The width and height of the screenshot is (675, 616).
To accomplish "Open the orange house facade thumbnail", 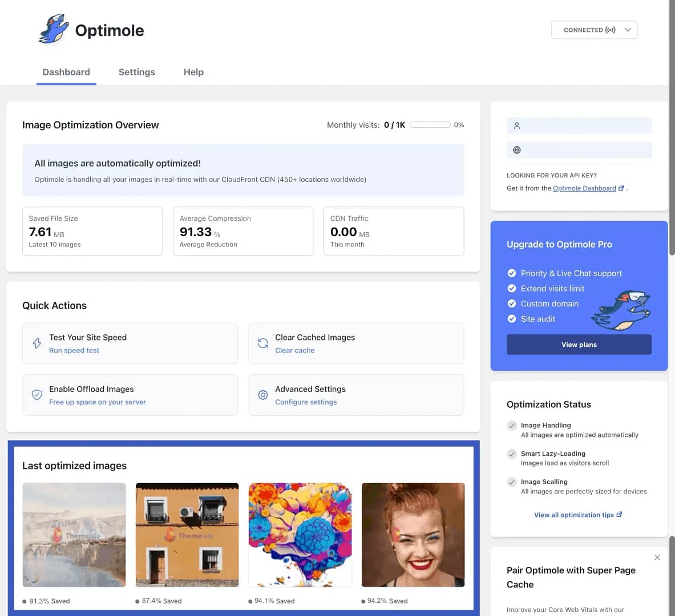I will [x=187, y=534].
